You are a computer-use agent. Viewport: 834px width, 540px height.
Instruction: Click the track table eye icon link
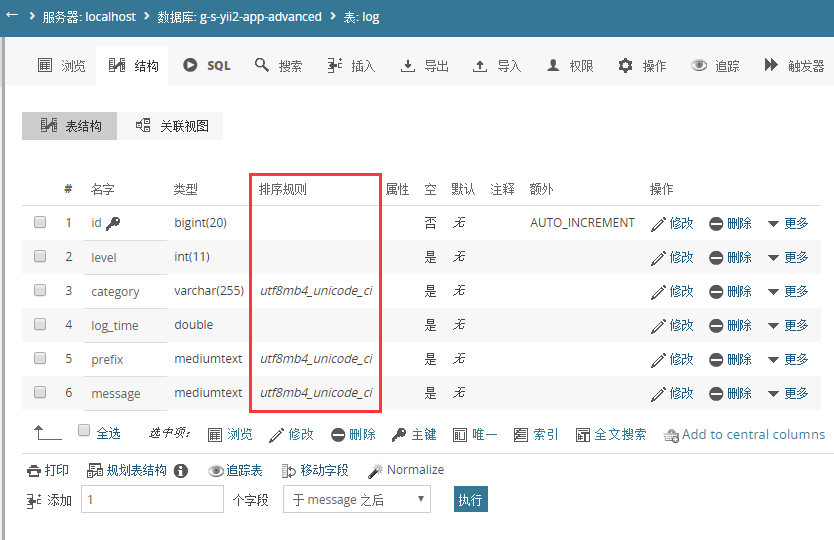pos(235,470)
